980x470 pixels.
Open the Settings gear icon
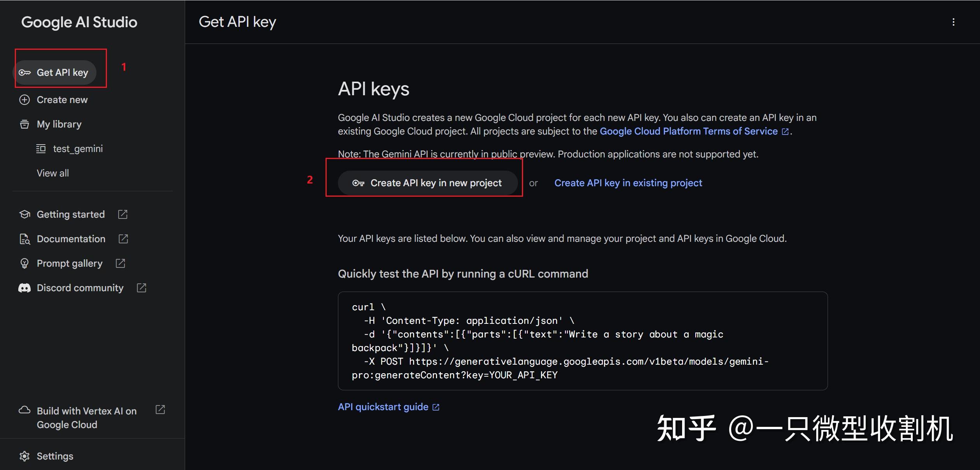(24, 456)
